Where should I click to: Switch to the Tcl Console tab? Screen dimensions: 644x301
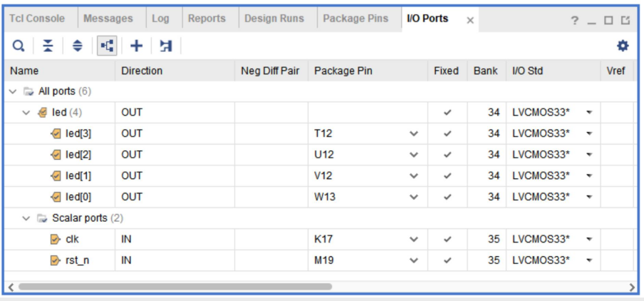tap(37, 19)
